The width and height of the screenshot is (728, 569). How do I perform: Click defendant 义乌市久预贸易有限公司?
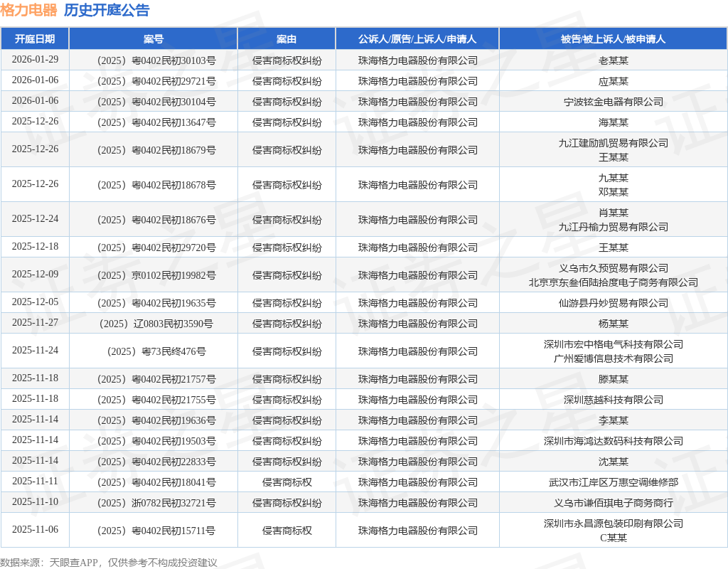point(613,268)
